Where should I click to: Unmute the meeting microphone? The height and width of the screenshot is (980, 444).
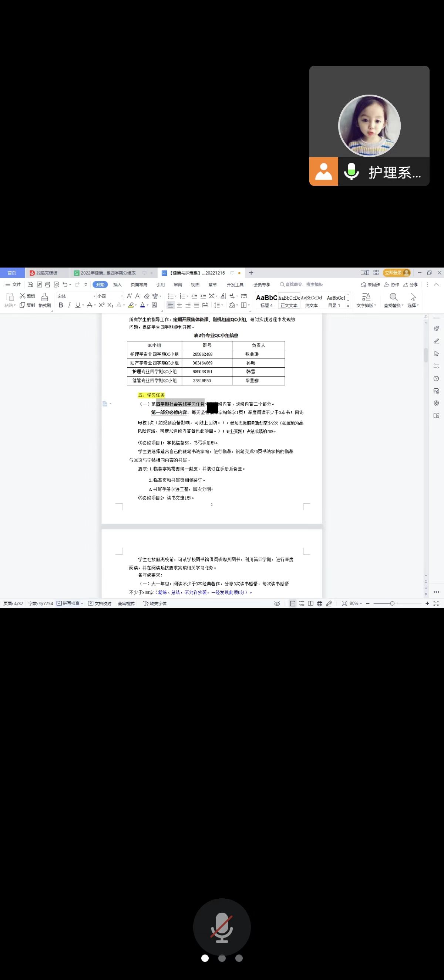click(222, 927)
